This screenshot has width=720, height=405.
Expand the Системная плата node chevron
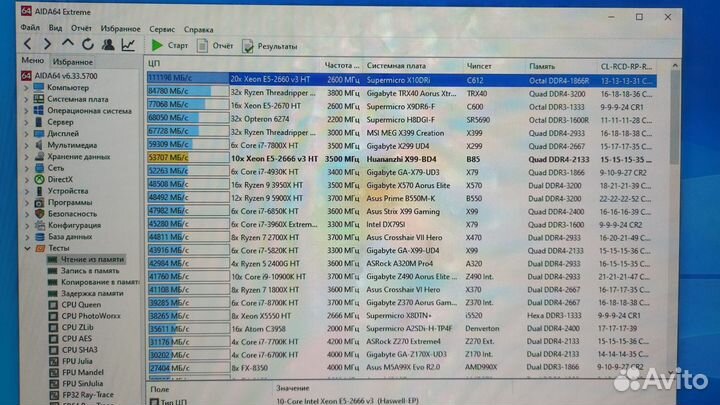(x=27, y=99)
